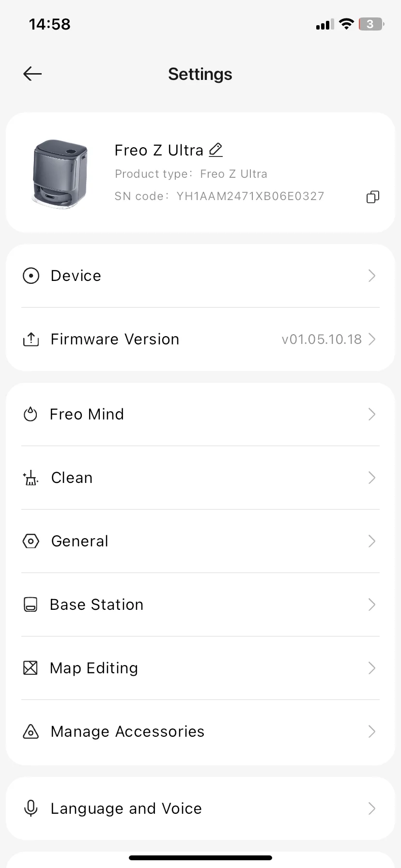Viewport: 401px width, 868px height.
Task: Open Language and Voice settings
Action: pos(126,808)
